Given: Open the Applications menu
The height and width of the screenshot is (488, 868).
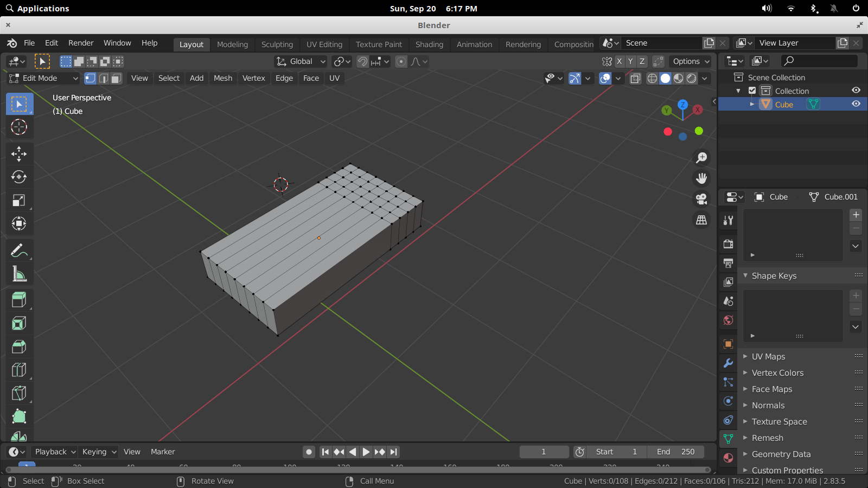Looking at the screenshot, I should 37,8.
